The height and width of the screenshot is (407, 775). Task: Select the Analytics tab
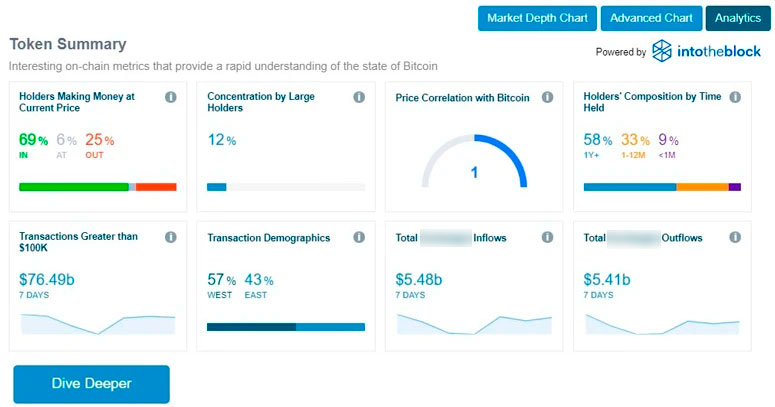pos(738,18)
